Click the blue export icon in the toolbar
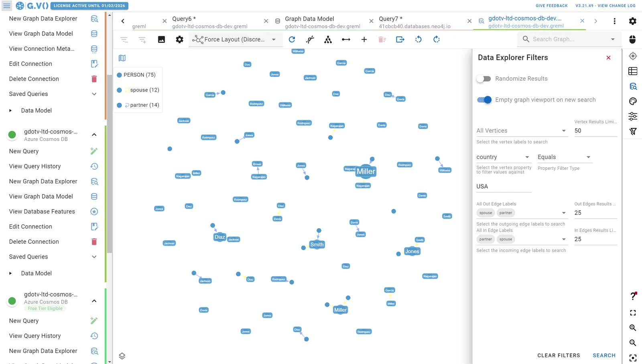This screenshot has height=364, width=642. tap(400, 39)
